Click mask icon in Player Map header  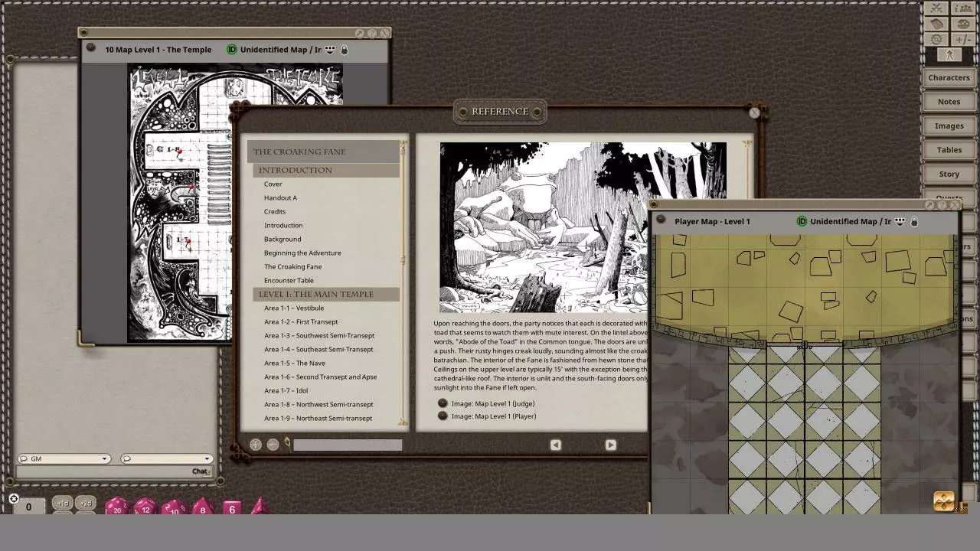pos(900,221)
